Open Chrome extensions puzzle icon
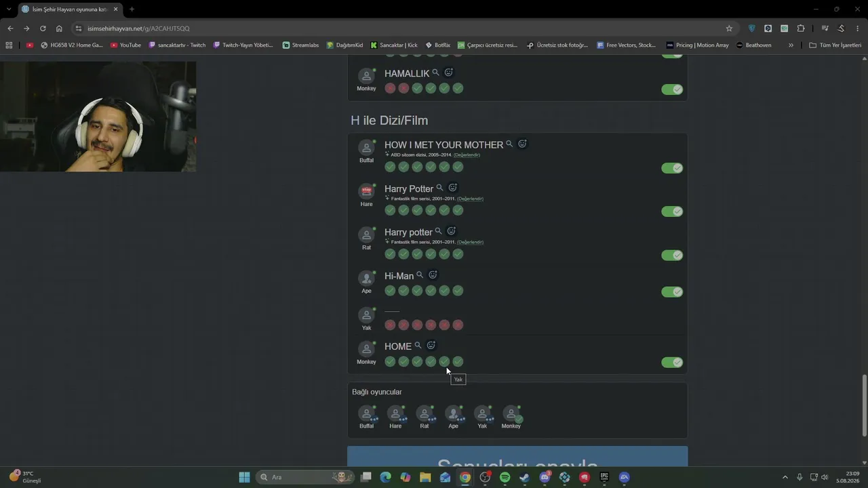This screenshot has width=868, height=488. (801, 28)
